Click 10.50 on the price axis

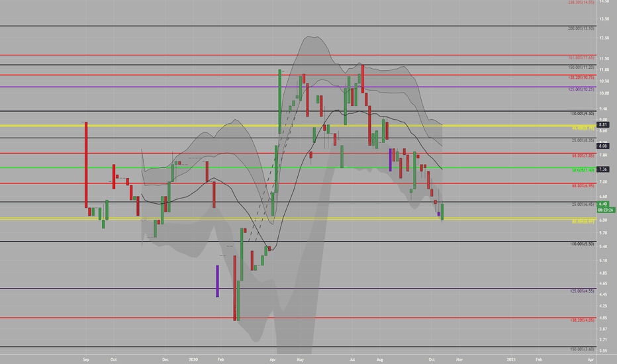[x=604, y=81]
